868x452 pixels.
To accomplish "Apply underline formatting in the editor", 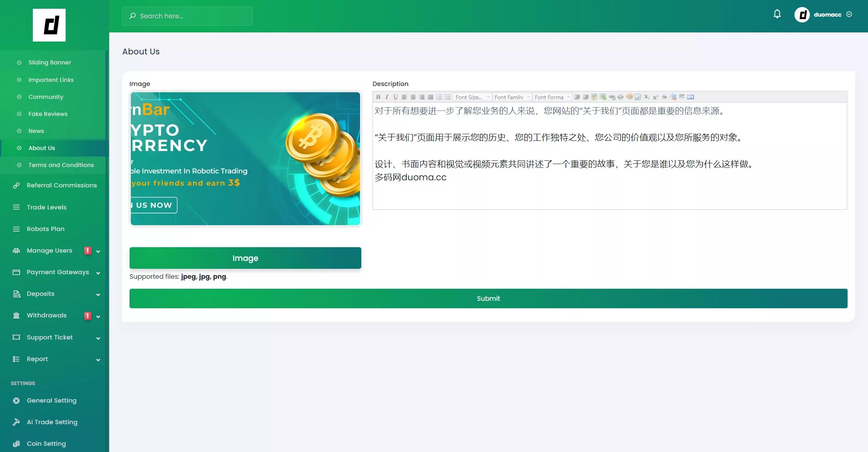I will [x=395, y=97].
